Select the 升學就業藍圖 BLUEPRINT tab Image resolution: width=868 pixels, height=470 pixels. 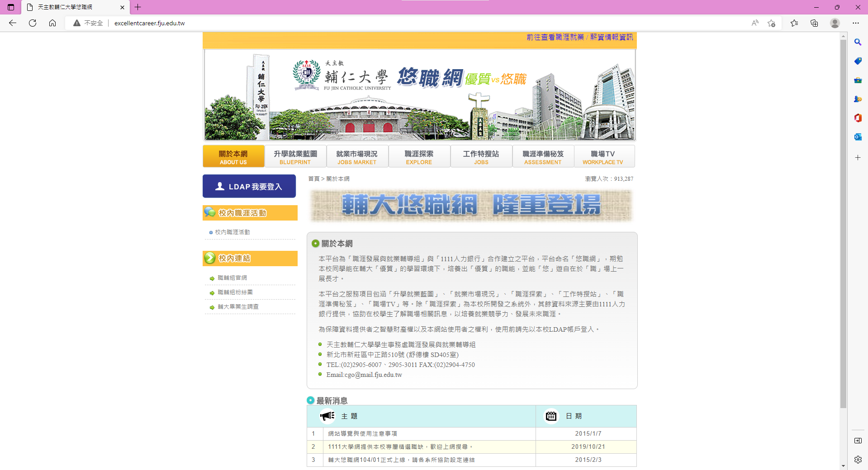(x=295, y=156)
